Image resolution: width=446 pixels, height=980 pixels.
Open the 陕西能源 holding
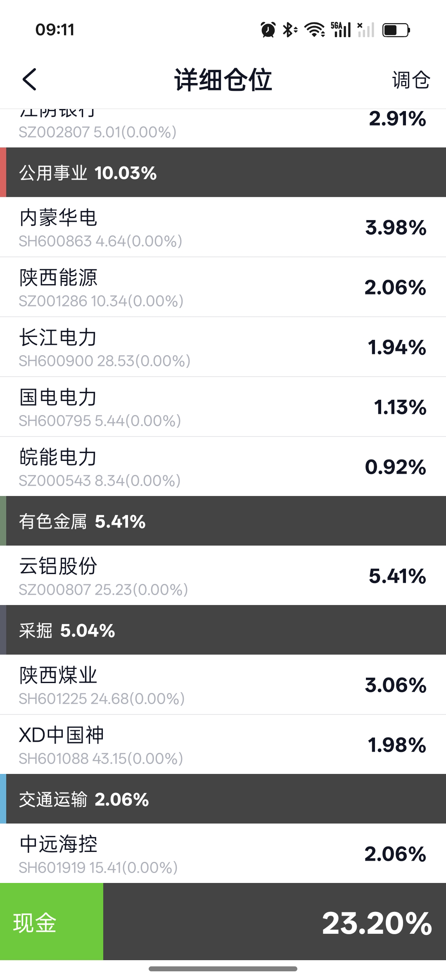click(223, 287)
